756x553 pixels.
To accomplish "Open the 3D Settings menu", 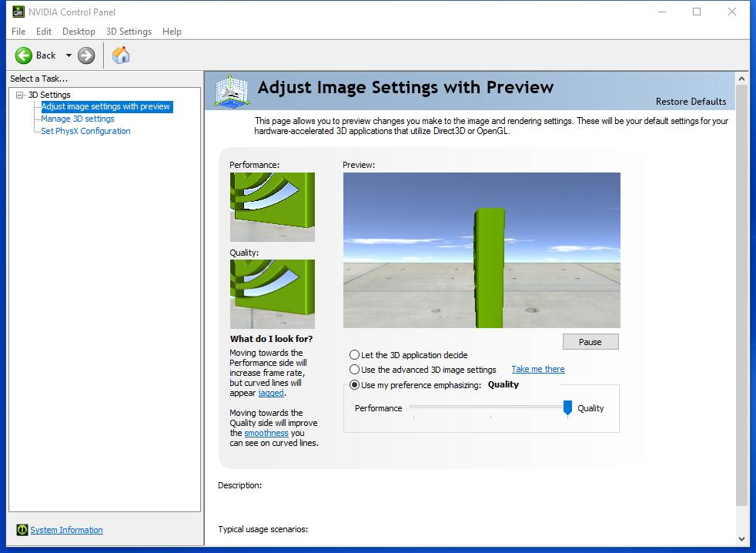I will 129,32.
